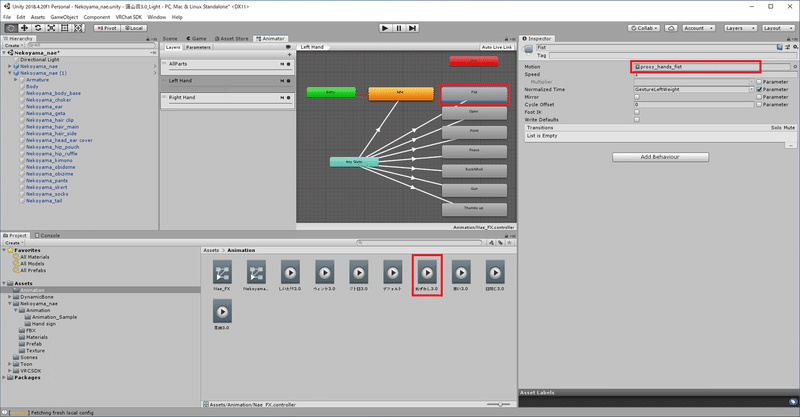Select the Scale tool in toolbar
Image resolution: width=800 pixels, height=417 pixels.
click(x=52, y=28)
